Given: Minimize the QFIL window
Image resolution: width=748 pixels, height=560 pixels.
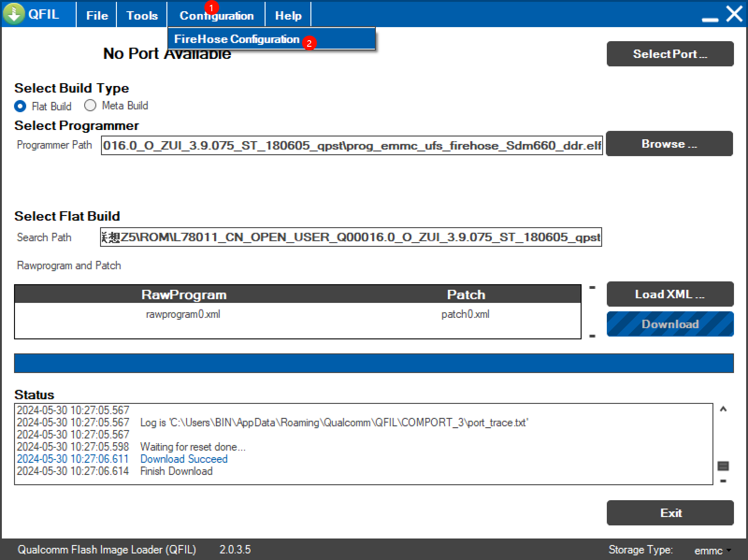Looking at the screenshot, I should click(710, 20).
